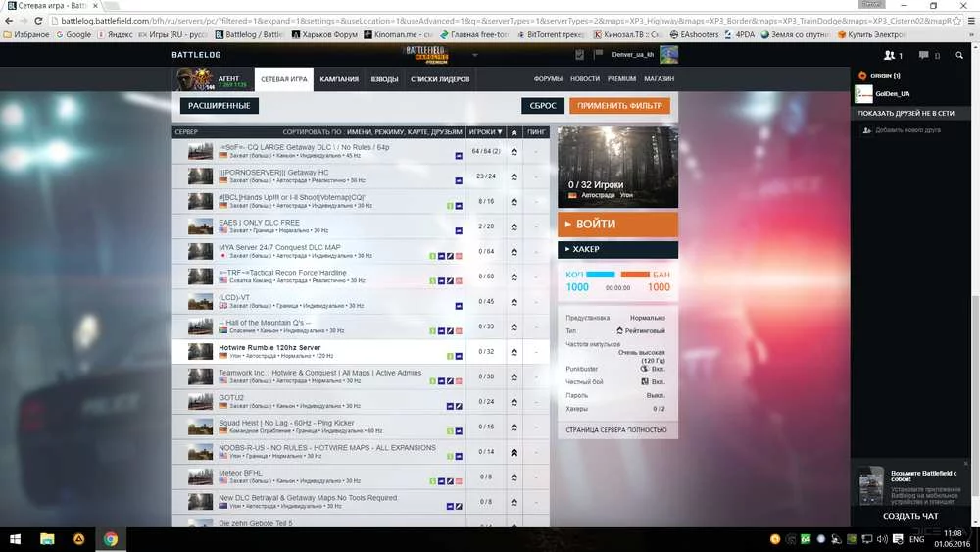
Task: Click the volume icon in system tray
Action: click(882, 539)
